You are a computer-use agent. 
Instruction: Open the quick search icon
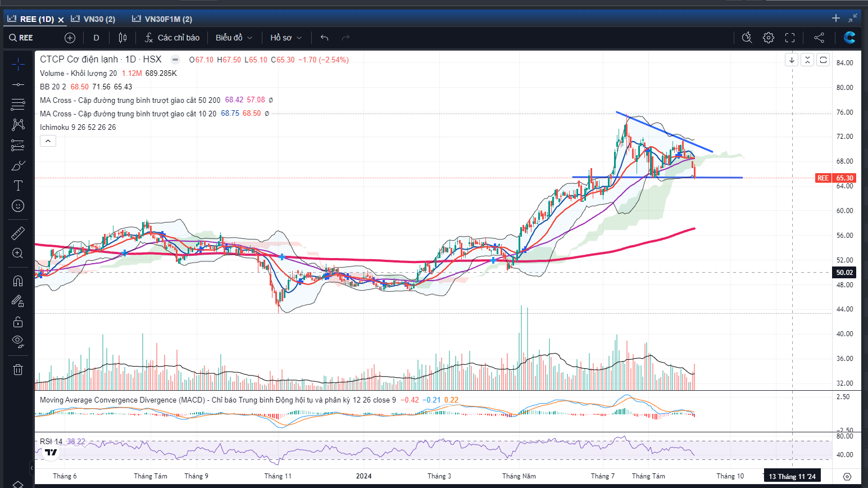[747, 38]
